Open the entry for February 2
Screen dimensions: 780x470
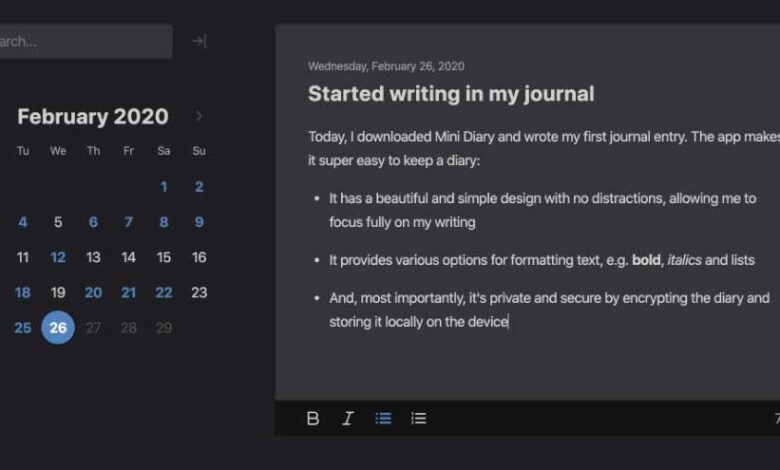point(199,187)
